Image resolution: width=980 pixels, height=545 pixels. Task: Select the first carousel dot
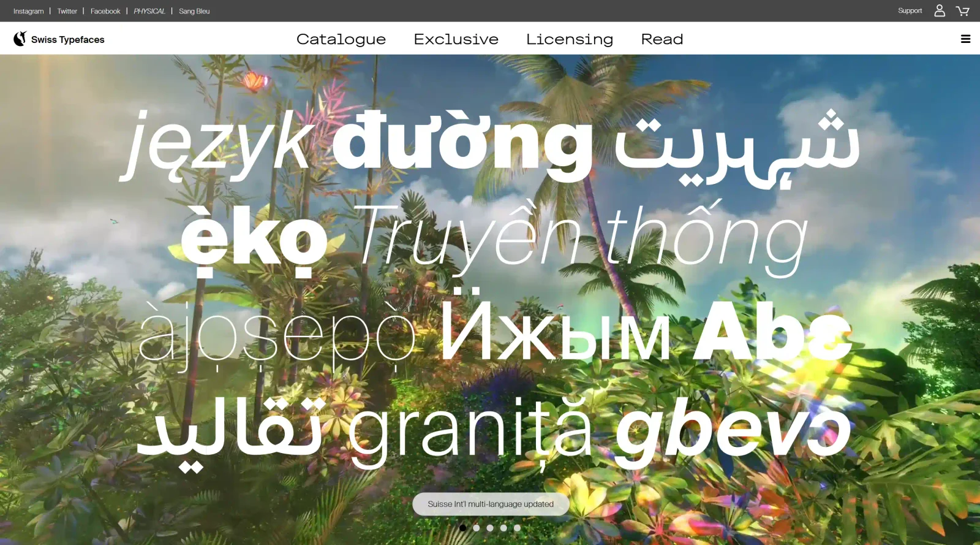[462, 528]
